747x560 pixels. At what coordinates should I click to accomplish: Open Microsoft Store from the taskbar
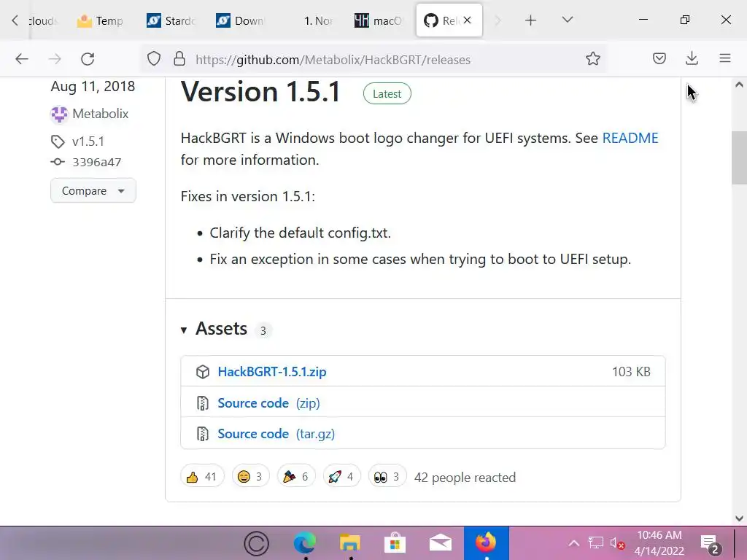click(395, 542)
